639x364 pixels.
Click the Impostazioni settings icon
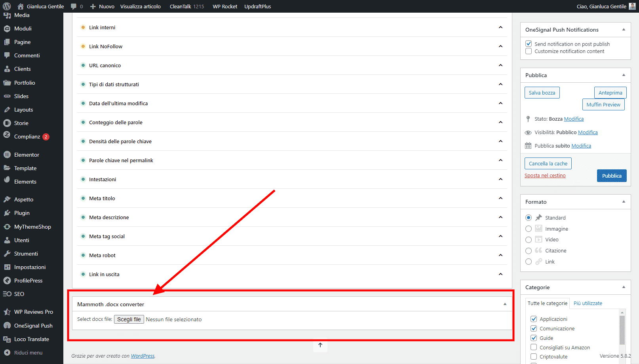point(7,267)
